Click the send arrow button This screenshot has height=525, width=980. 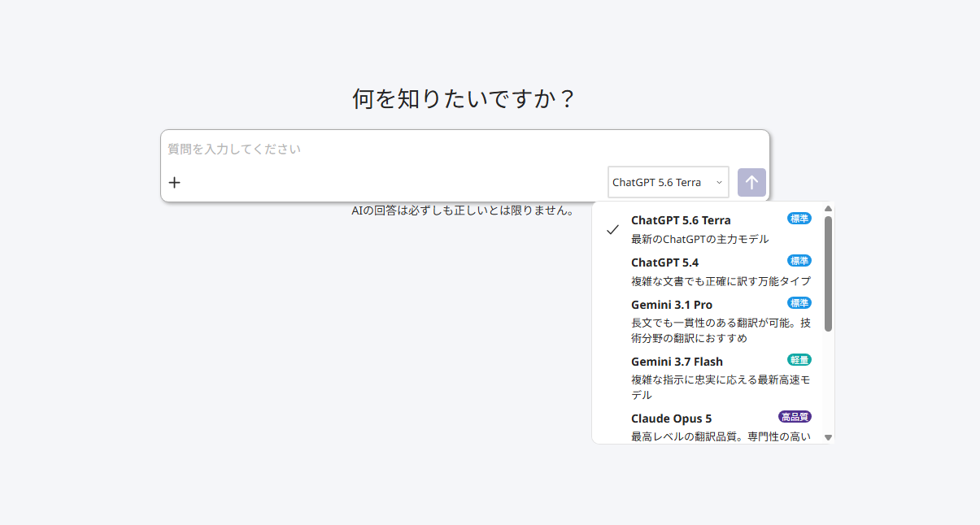(x=751, y=182)
